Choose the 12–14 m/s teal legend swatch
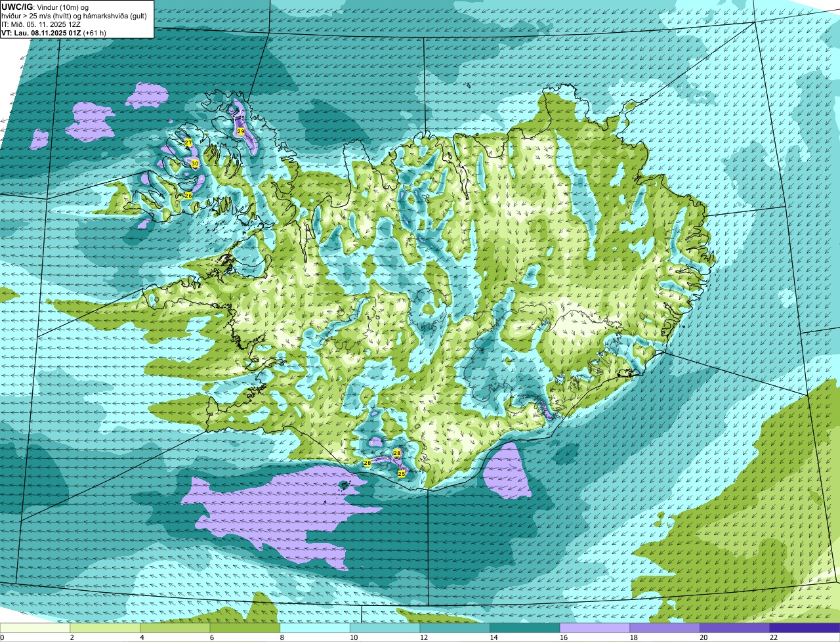 [455, 628]
